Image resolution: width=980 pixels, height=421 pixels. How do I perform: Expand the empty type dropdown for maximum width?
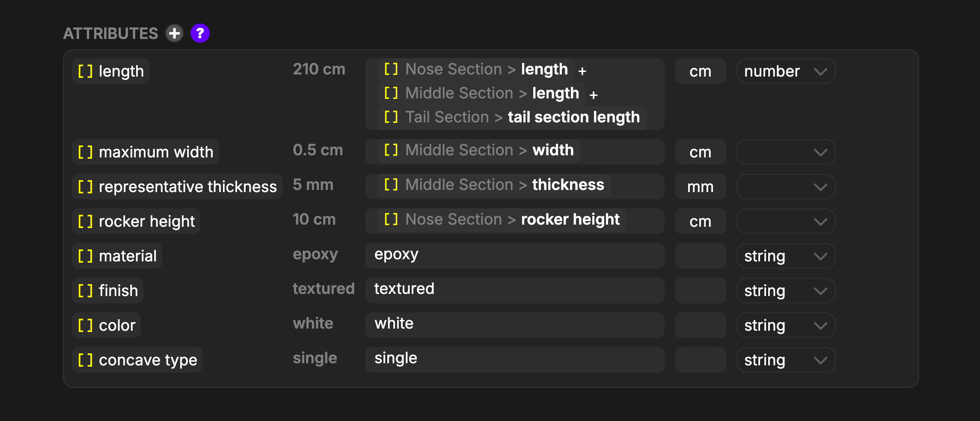pos(786,152)
